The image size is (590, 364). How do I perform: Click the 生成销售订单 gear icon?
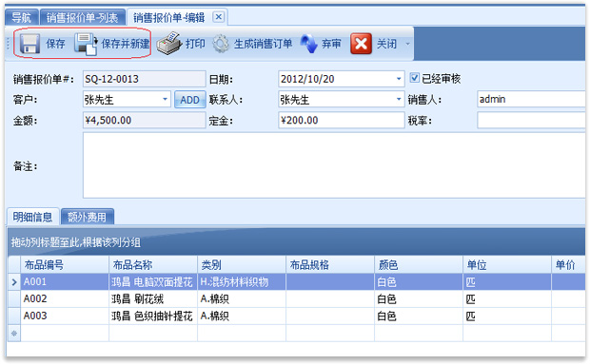point(221,44)
